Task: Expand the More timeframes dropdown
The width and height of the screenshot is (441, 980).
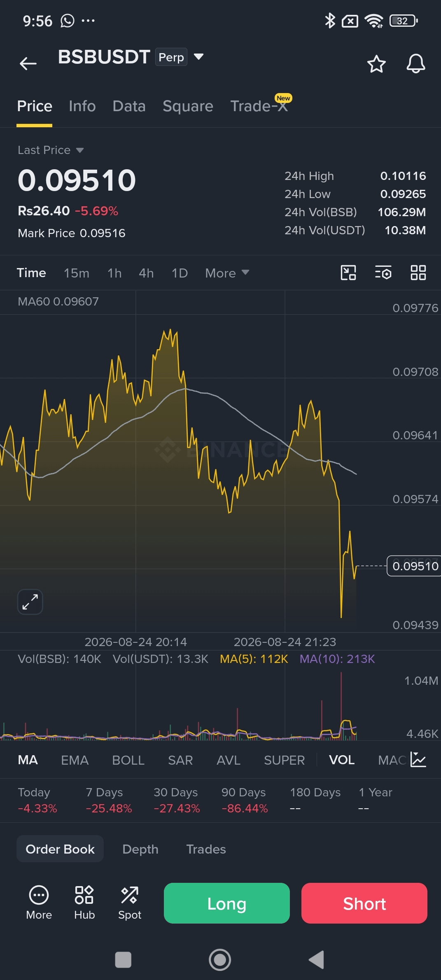Action: pyautogui.click(x=227, y=273)
